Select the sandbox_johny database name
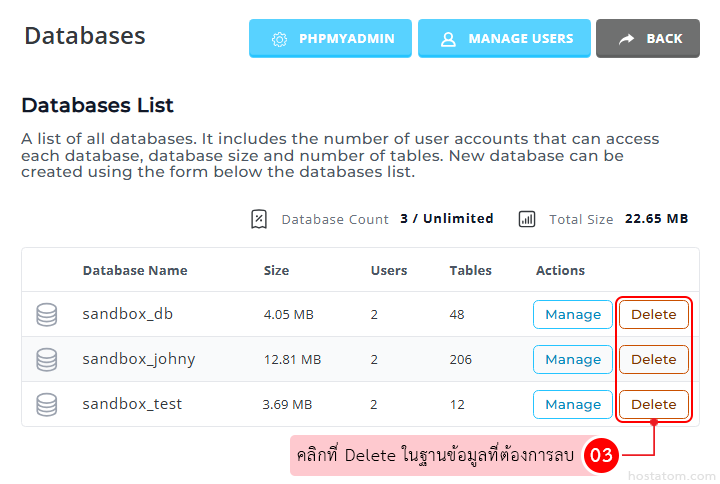 (138, 359)
